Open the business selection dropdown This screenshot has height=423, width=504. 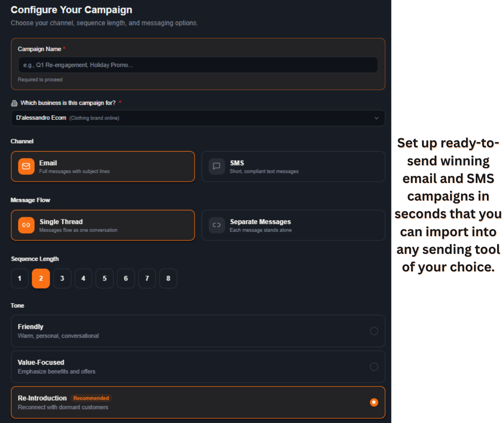point(198,118)
